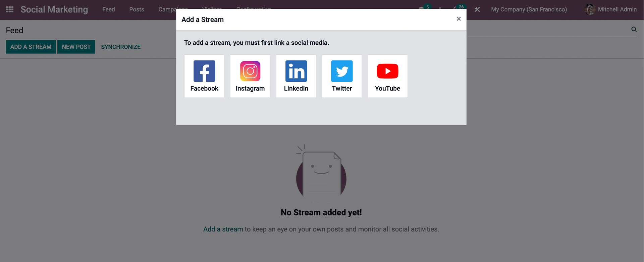Viewport: 644px width, 262px height.
Task: Follow the 'Add a stream' link
Action: 223,229
